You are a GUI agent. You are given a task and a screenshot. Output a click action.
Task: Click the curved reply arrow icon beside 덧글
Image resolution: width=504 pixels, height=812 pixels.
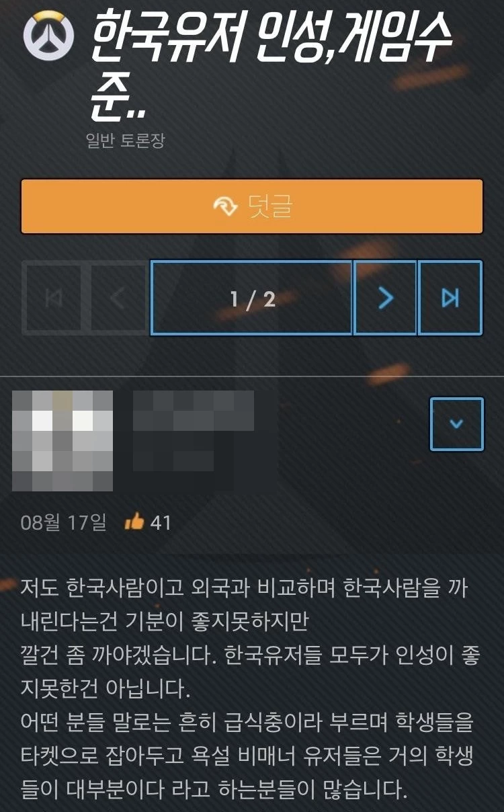click(x=226, y=207)
